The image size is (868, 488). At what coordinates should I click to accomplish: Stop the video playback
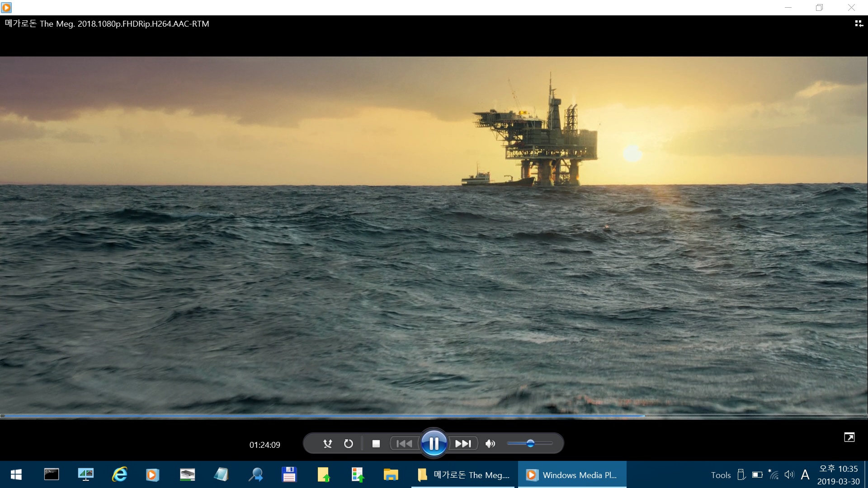(x=376, y=444)
